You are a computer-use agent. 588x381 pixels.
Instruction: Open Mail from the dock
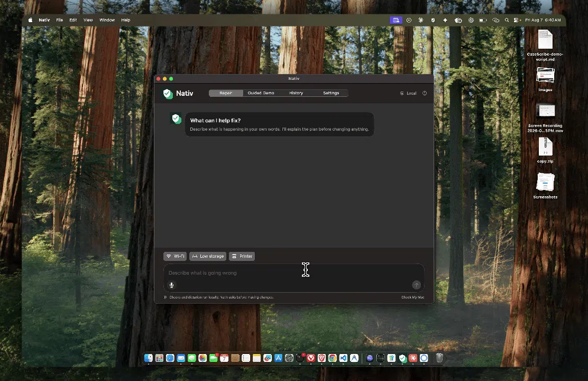(x=181, y=358)
